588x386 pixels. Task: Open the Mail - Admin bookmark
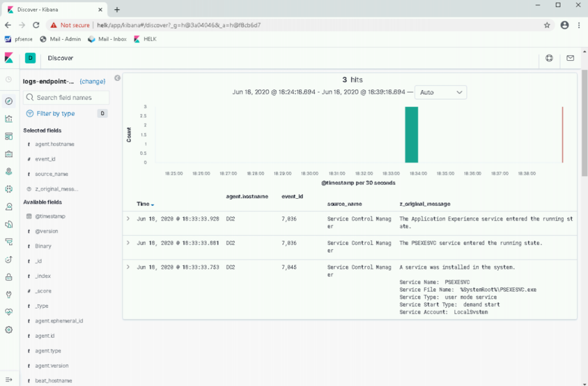(60, 39)
